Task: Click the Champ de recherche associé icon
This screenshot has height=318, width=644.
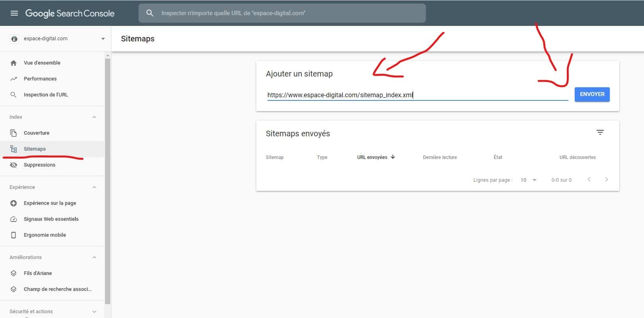Action: tap(14, 289)
